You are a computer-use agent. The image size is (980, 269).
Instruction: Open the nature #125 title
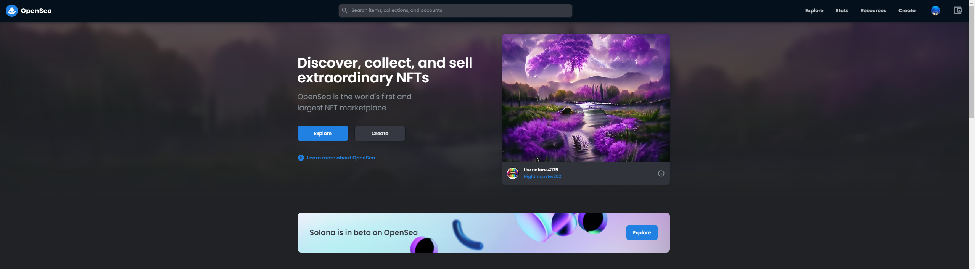(541, 170)
